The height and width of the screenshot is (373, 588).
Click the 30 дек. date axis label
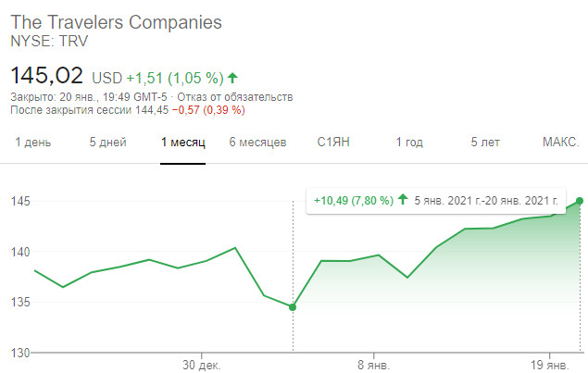click(x=201, y=365)
